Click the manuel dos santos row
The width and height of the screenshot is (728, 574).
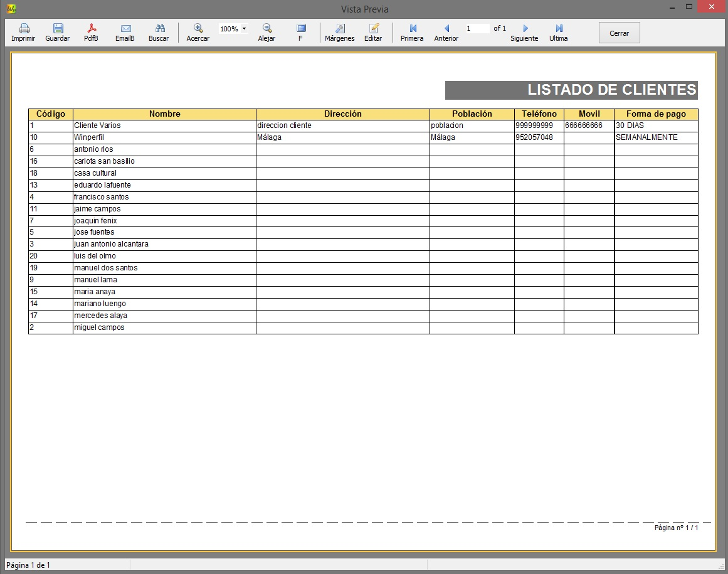[363, 268]
